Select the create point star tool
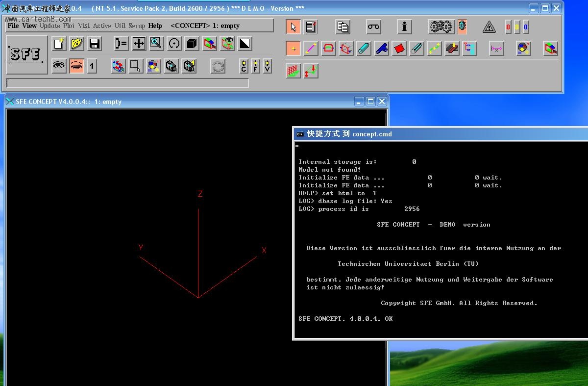This screenshot has height=386, width=588. coord(293,48)
